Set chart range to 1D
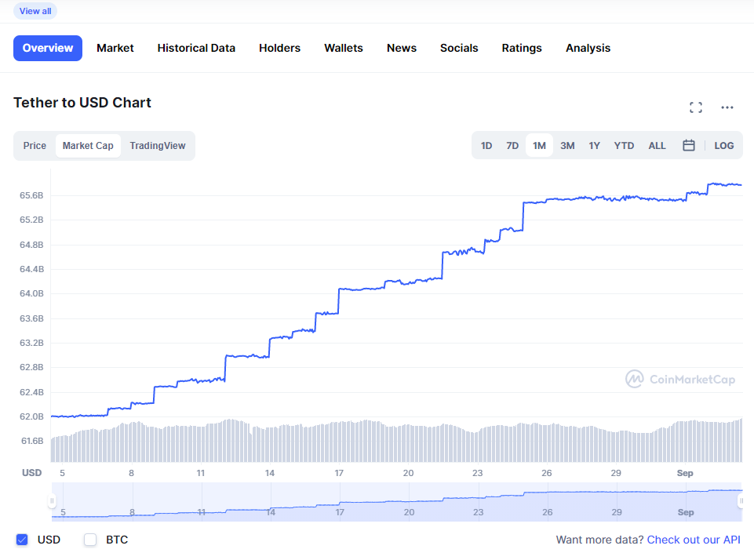 [486, 145]
